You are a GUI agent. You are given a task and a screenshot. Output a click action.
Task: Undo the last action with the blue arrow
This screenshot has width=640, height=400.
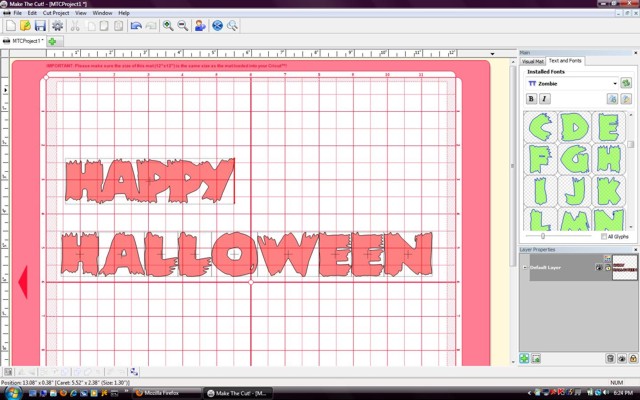136,26
